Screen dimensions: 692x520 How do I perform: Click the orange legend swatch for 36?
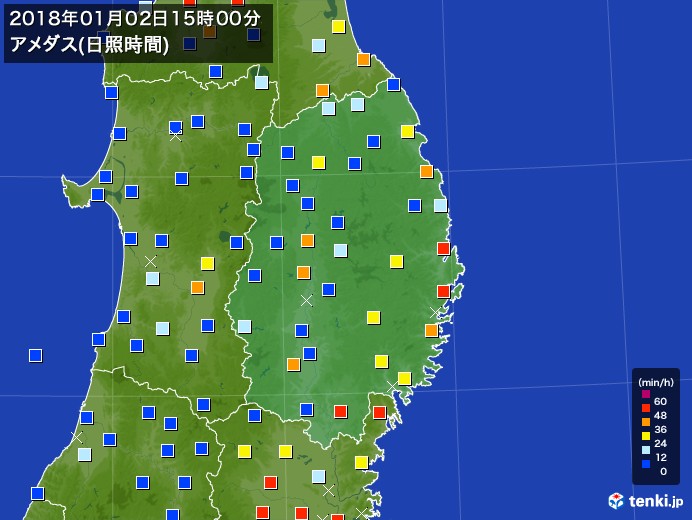pos(646,422)
